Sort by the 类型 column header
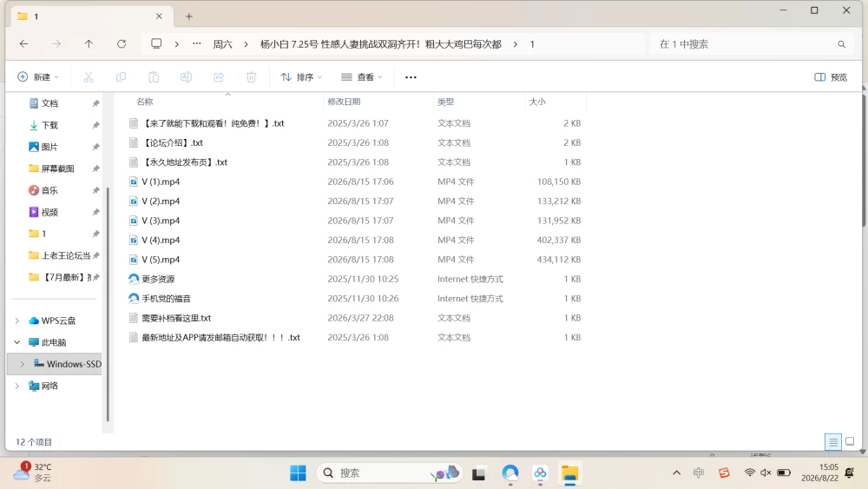 445,102
